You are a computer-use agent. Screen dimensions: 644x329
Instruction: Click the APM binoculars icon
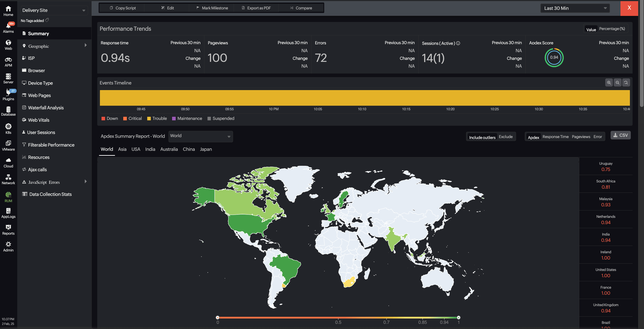[x=8, y=60]
